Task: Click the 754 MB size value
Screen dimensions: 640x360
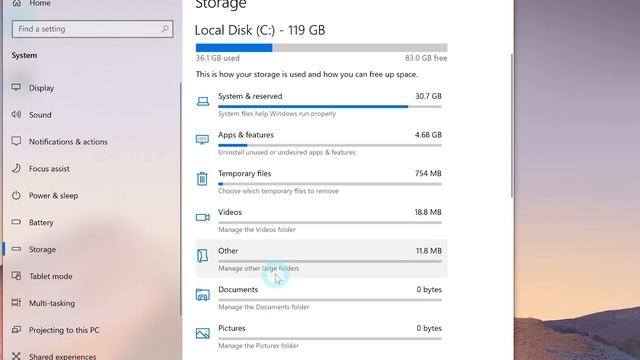Action: click(x=428, y=173)
